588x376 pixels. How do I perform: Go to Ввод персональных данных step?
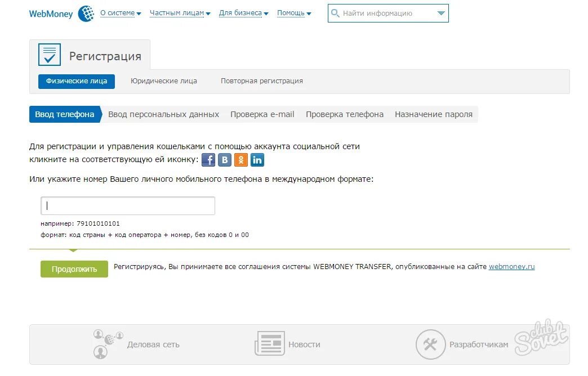[163, 114]
